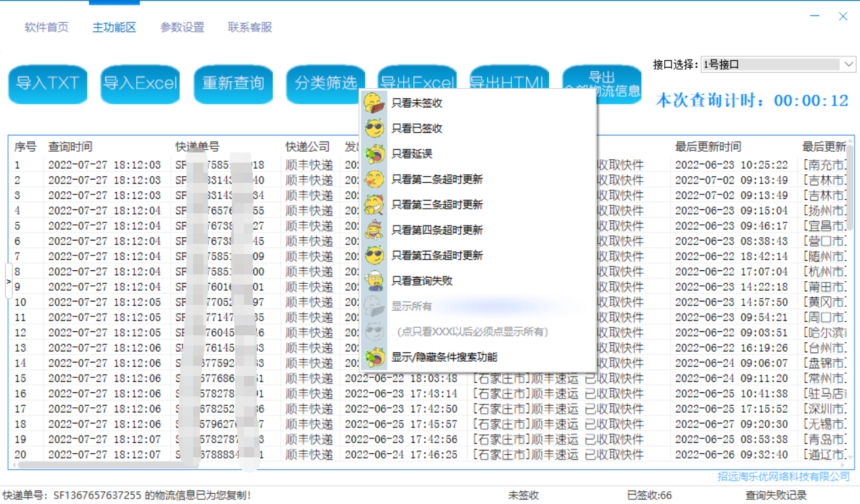The width and height of the screenshot is (860, 504).
Task: Open the 招远淘乐优网络科技有限公司 link
Action: 783,476
